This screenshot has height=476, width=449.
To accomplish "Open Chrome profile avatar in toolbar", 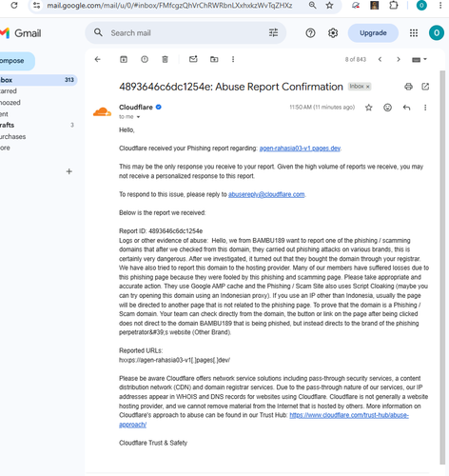I will tap(421, 5).
